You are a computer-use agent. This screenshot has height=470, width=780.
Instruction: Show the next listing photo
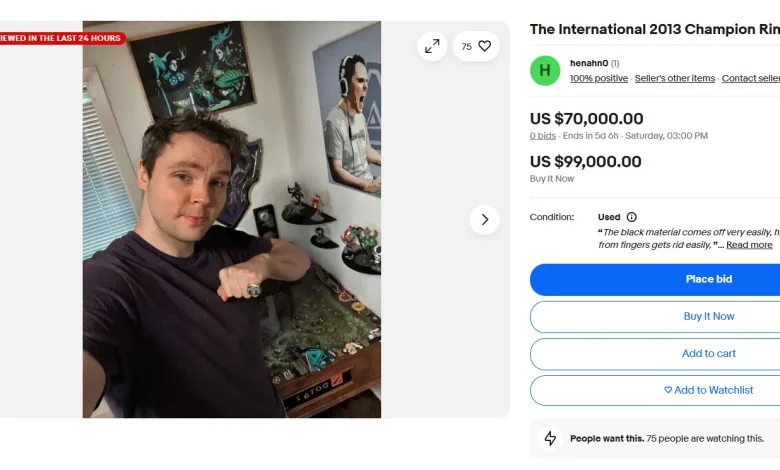coord(484,219)
